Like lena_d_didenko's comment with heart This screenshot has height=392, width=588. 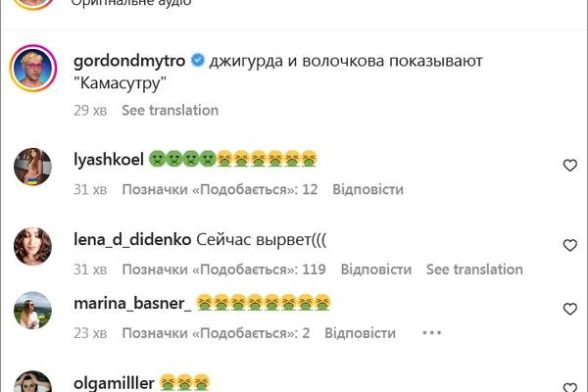(x=569, y=245)
